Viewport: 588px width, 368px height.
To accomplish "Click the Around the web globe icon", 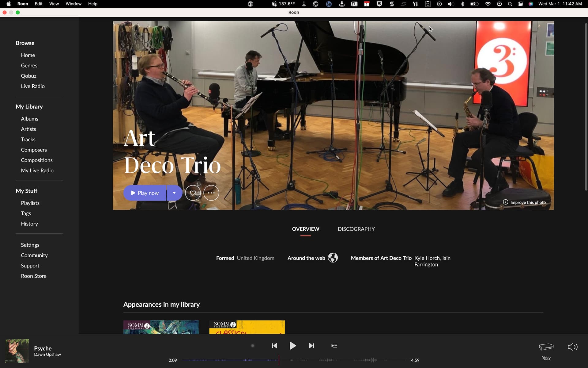I will [x=333, y=258].
